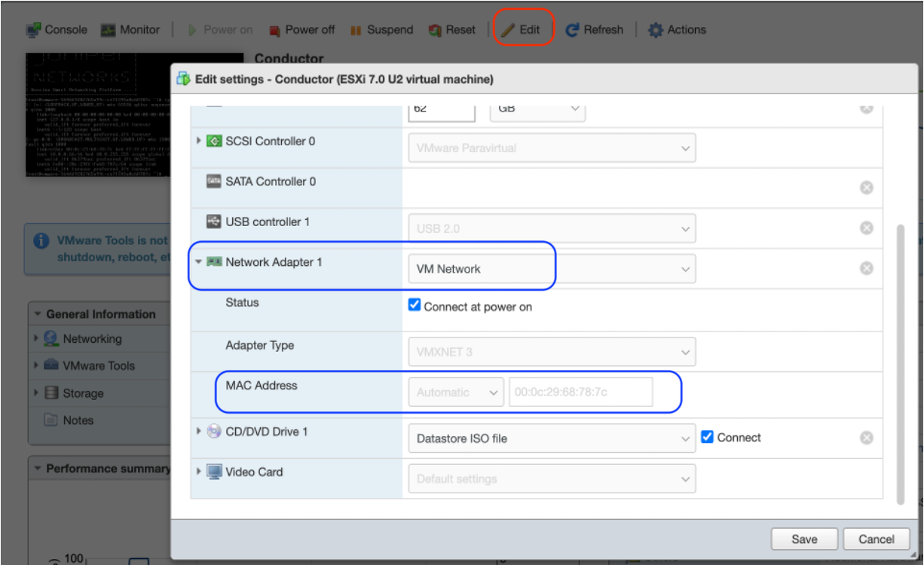Open the Console toolbar item
The height and width of the screenshot is (565, 924).
(x=57, y=30)
